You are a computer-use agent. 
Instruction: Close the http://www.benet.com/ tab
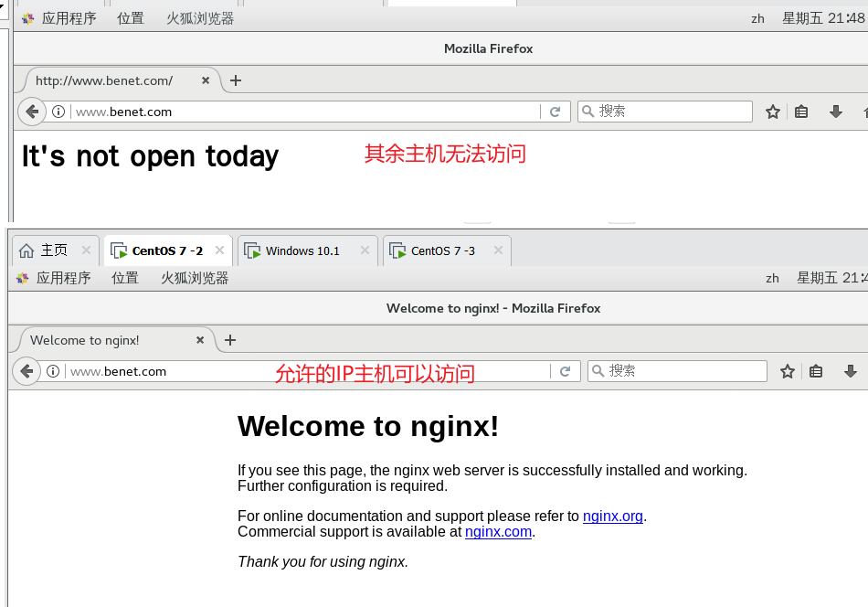click(206, 80)
